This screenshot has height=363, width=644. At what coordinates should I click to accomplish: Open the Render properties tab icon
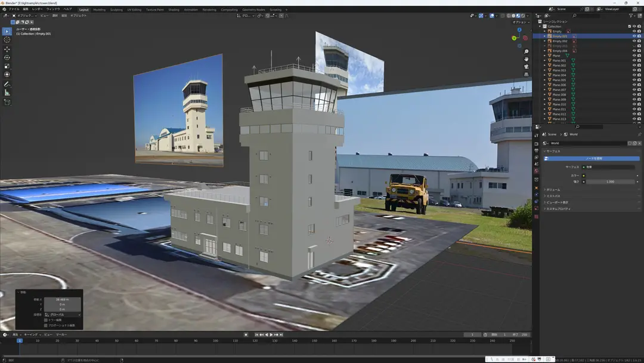tap(537, 144)
